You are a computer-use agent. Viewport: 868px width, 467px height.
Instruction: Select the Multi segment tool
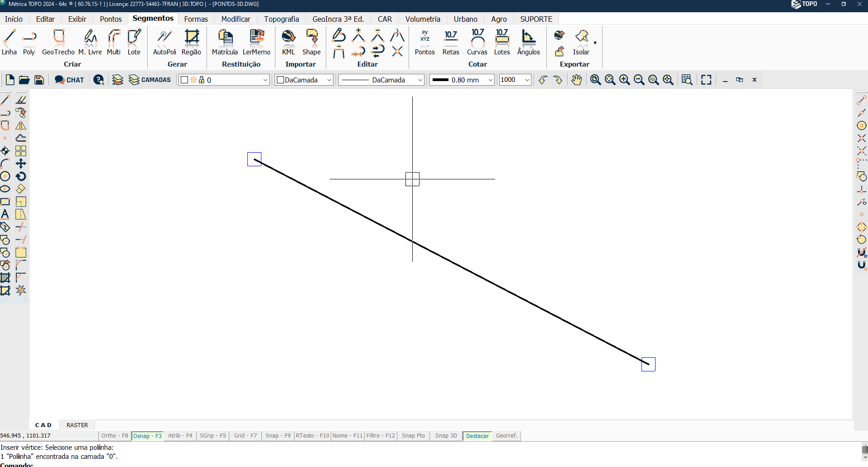point(114,42)
